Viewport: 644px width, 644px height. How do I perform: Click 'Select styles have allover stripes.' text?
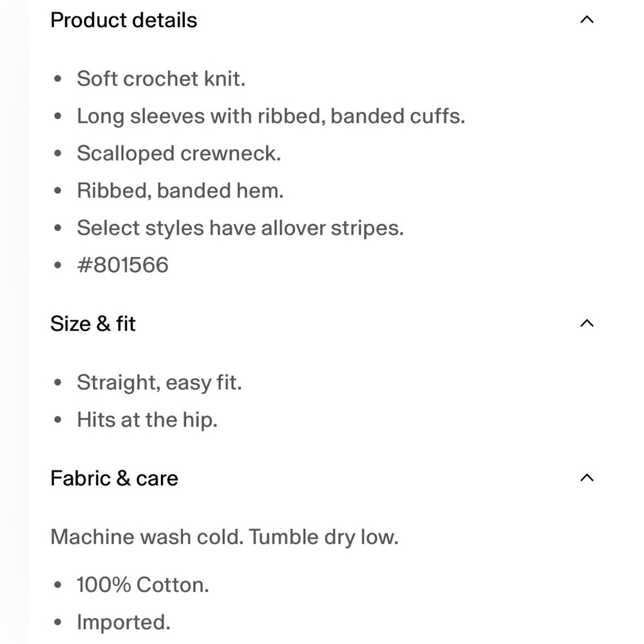click(x=240, y=227)
